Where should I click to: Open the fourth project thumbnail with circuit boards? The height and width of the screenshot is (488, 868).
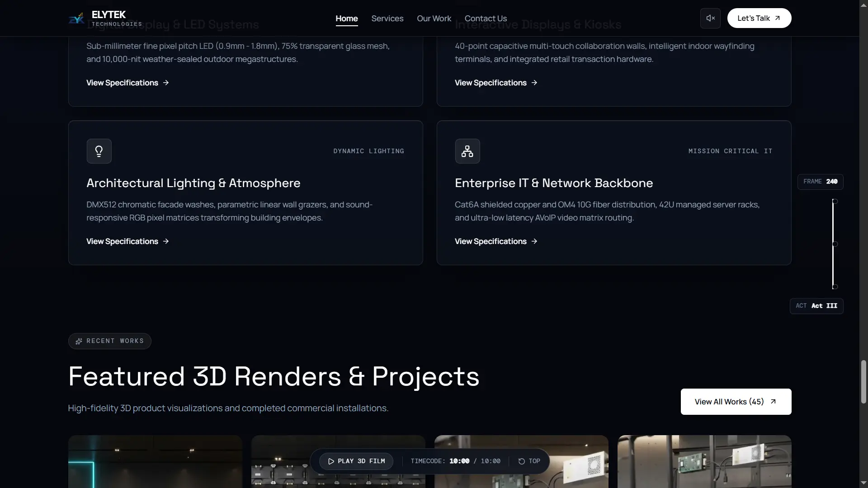(704, 461)
